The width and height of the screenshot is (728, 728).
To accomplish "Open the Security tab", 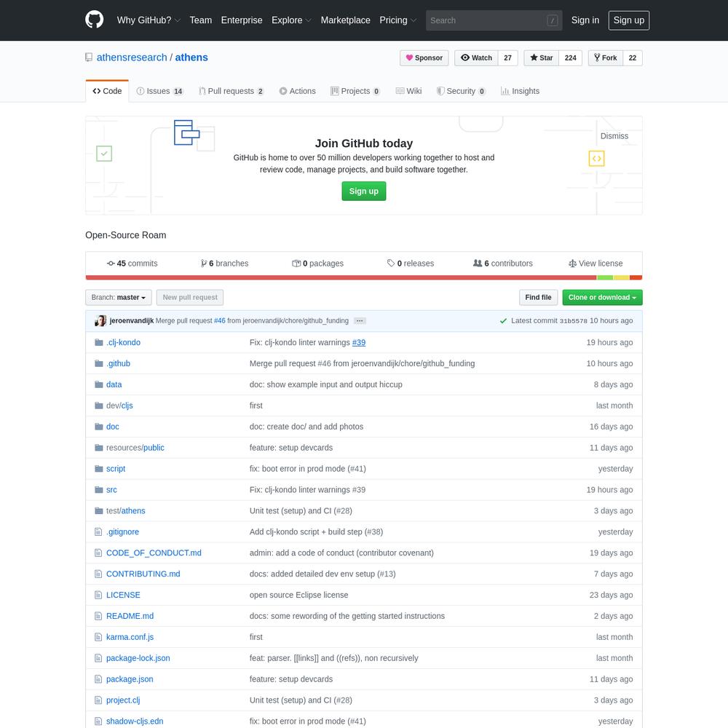I will pos(461,91).
